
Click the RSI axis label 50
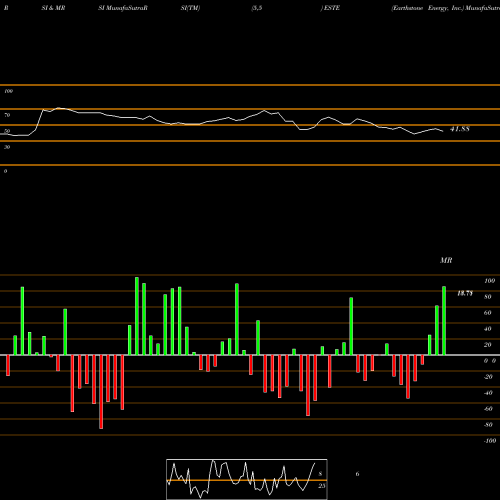[7, 131]
